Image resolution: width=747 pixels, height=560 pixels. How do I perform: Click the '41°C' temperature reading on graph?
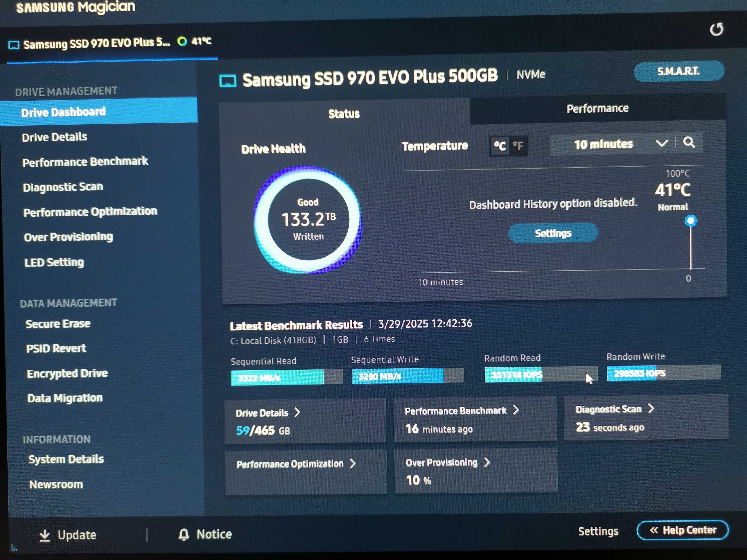[673, 190]
